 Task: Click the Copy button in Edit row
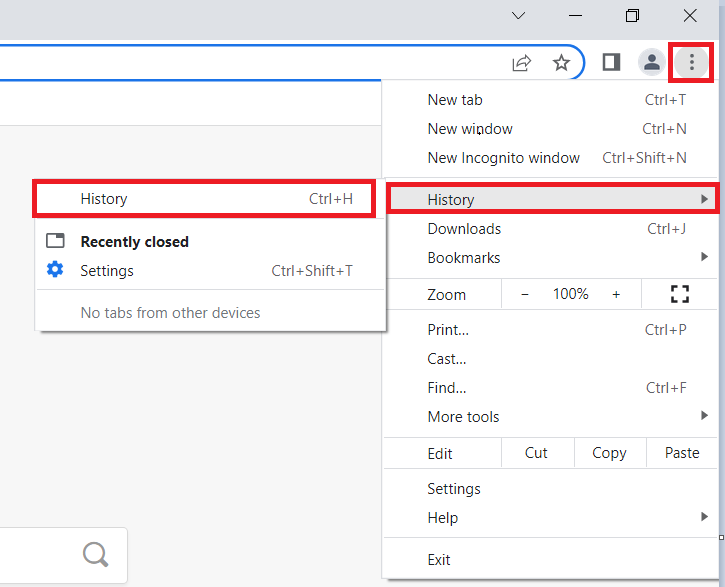pyautogui.click(x=609, y=453)
